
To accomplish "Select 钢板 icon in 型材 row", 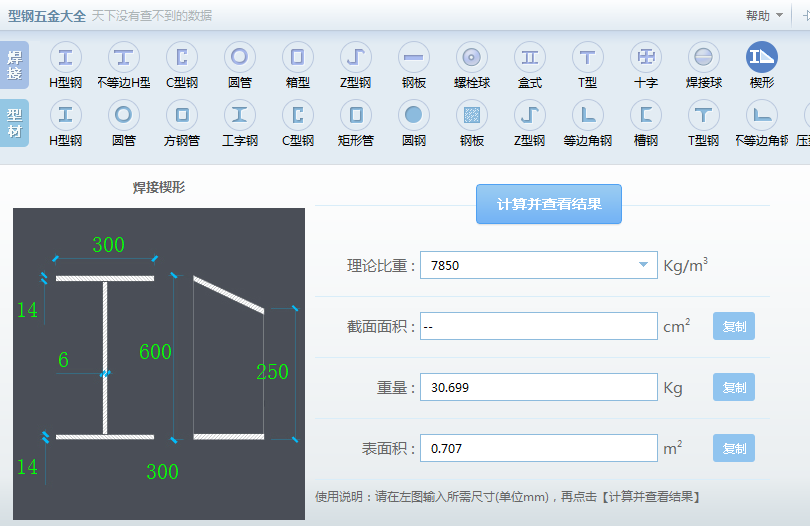I will pyautogui.click(x=472, y=115).
